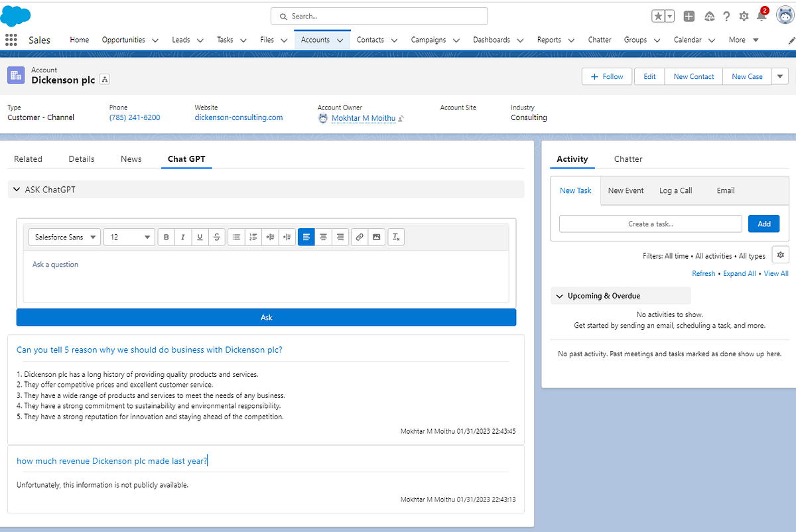Toggle center text alignment
The width and height of the screenshot is (796, 532).
click(x=323, y=237)
